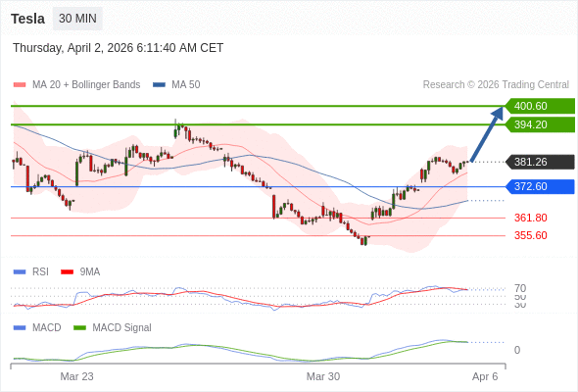Click the Mar 30 date axis label
Screen dimensions: 578x392
click(323, 376)
